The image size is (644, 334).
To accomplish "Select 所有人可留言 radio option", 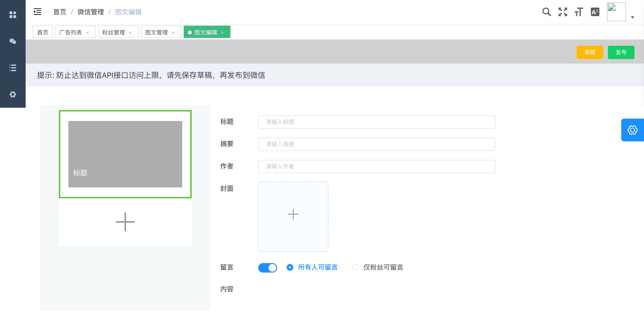I will [290, 267].
